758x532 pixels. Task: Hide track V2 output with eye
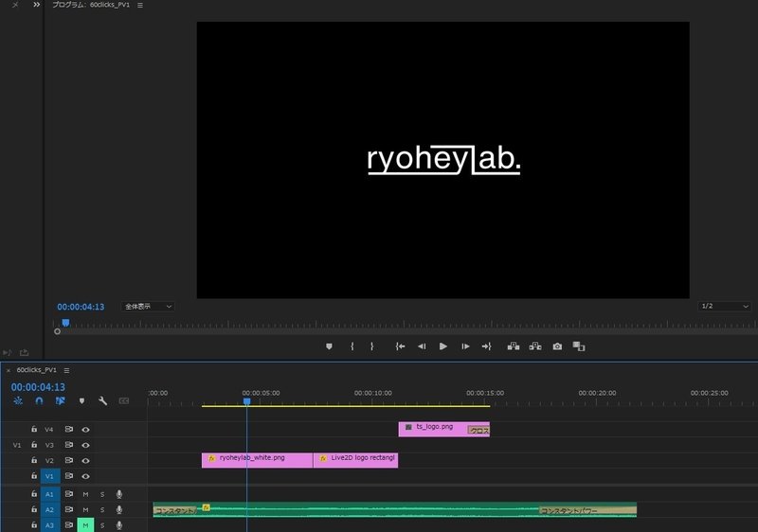coord(85,461)
